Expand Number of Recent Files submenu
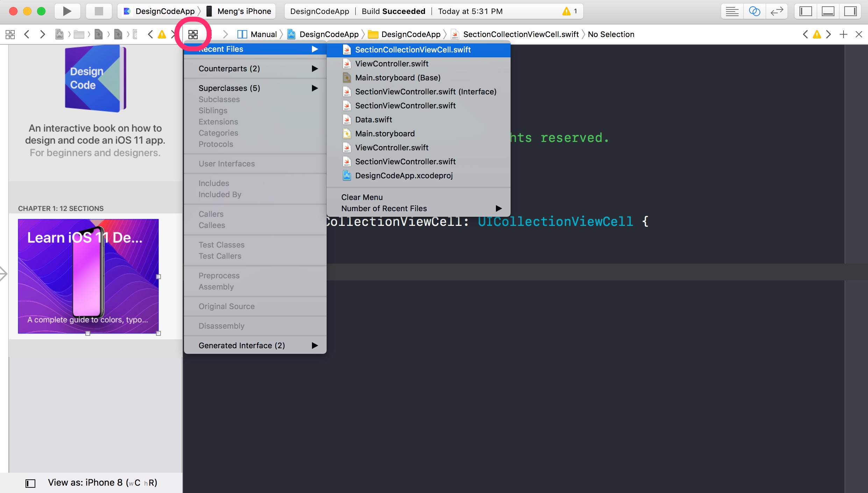Image resolution: width=868 pixels, height=493 pixels. click(x=419, y=208)
